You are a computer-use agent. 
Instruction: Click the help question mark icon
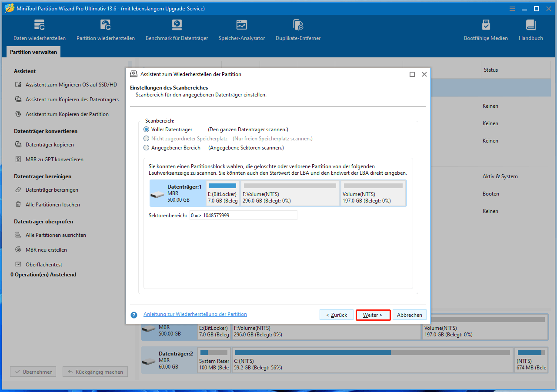click(x=133, y=315)
